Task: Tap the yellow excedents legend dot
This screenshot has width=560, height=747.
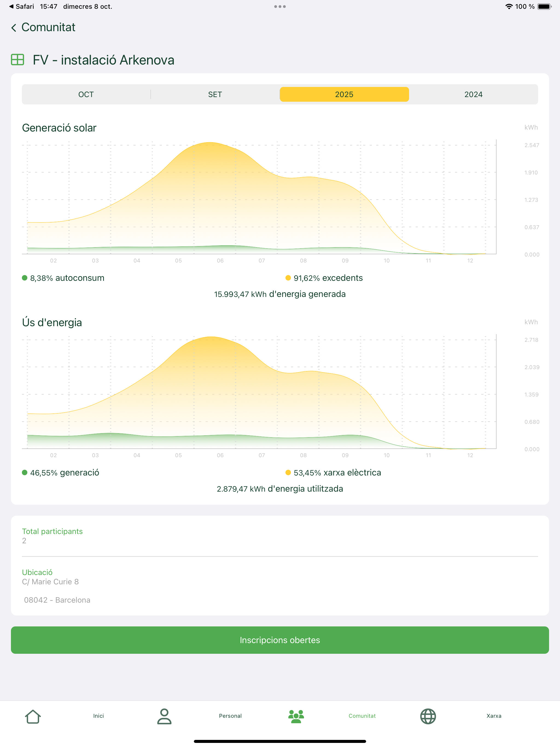Action: pos(288,278)
